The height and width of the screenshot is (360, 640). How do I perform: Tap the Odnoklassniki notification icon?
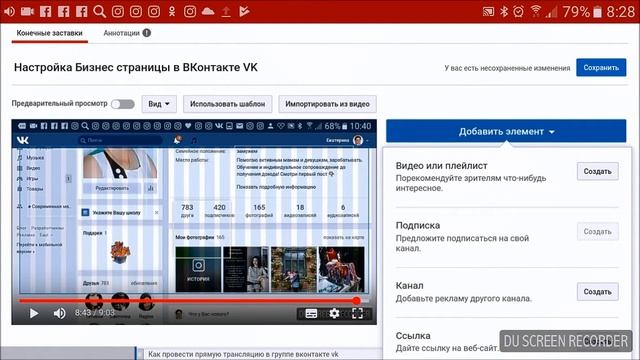click(172, 11)
